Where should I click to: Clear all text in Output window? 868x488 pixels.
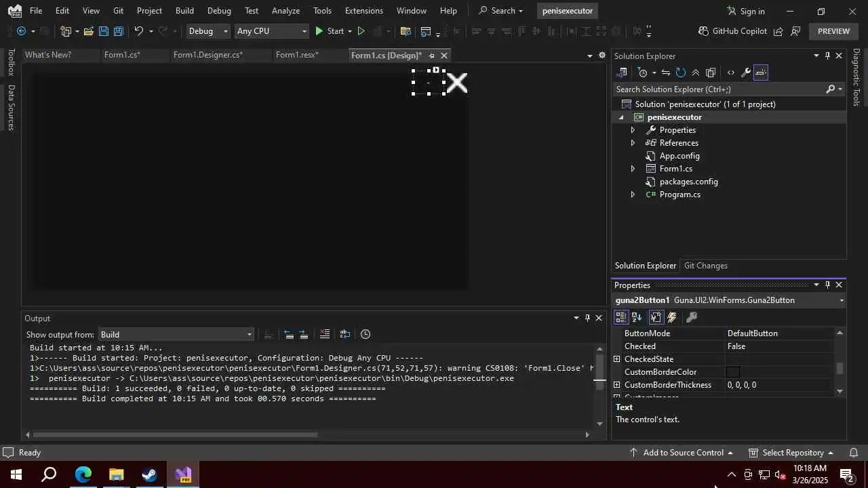324,334
